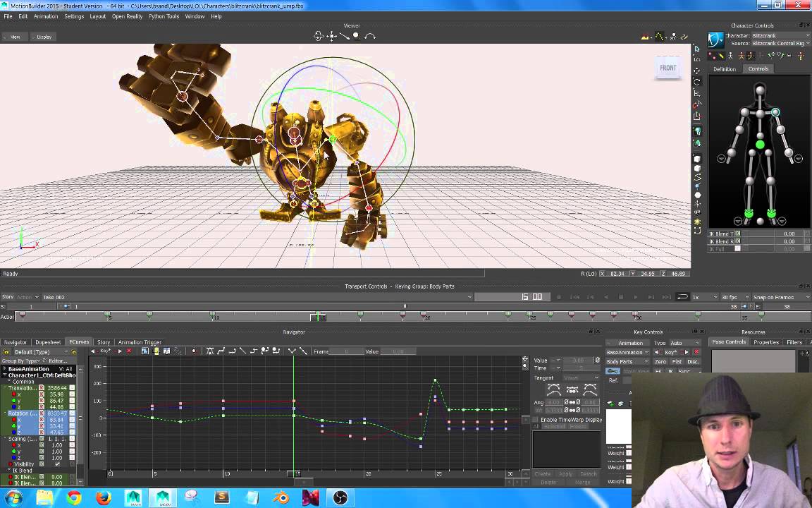The image size is (812, 508).
Task: Play the animation forward
Action: 636,297
